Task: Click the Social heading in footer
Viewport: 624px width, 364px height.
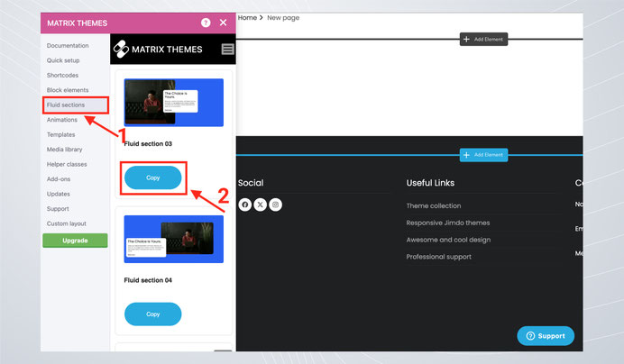Action: [251, 183]
